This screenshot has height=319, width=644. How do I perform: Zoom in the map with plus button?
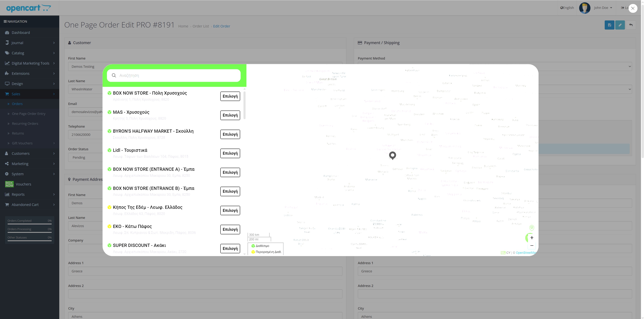pyautogui.click(x=532, y=238)
